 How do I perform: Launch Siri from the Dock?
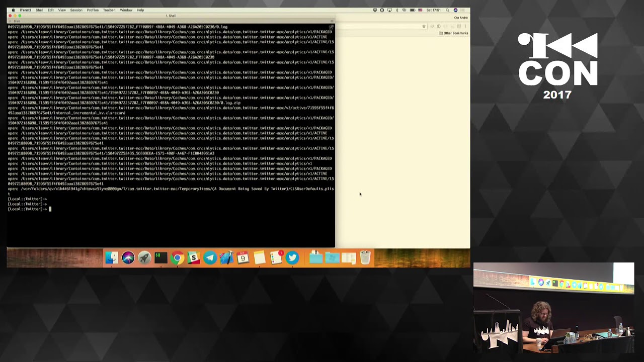(128, 258)
